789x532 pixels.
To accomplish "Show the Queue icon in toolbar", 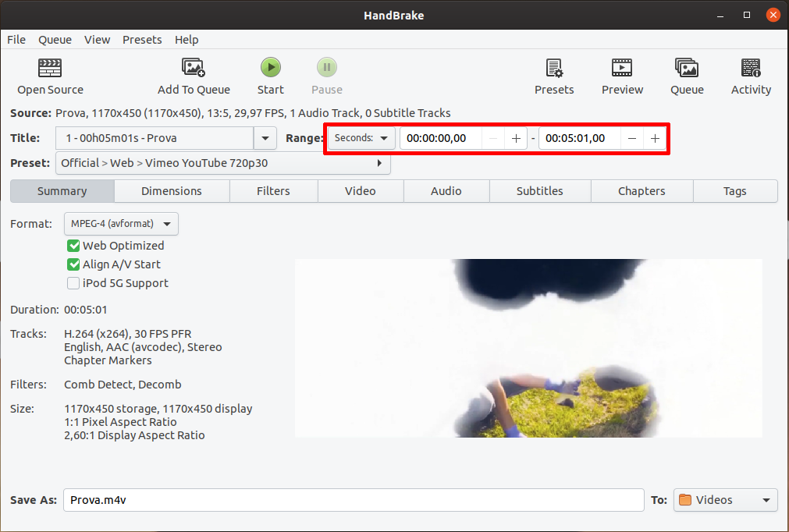I will click(x=687, y=69).
